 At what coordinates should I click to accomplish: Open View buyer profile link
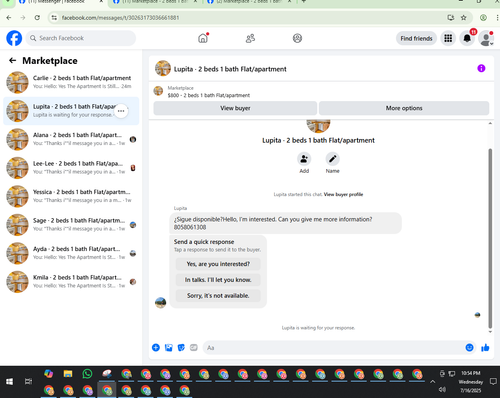tap(343, 194)
